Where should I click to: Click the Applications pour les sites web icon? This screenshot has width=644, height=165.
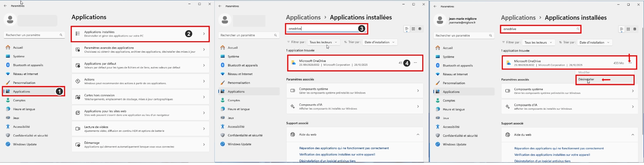78,113
